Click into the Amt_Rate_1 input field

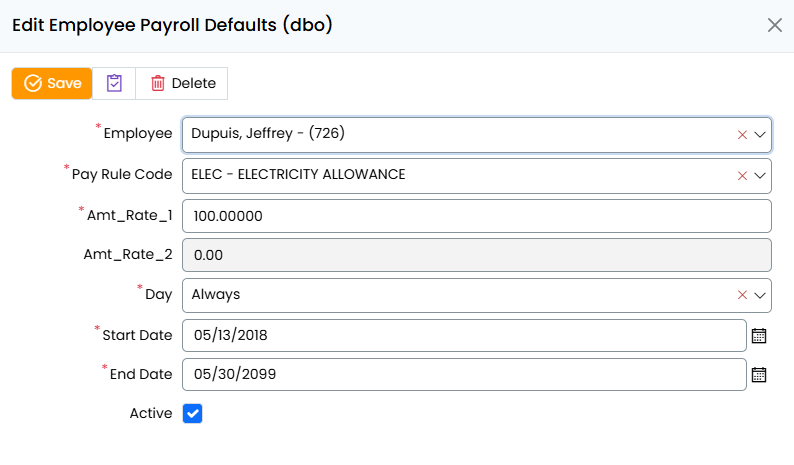point(476,215)
